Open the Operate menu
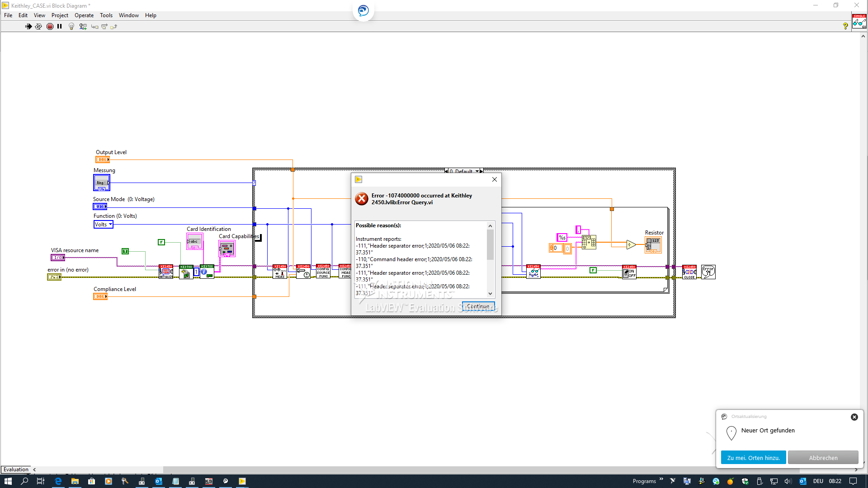This screenshot has width=868, height=488. (84, 15)
